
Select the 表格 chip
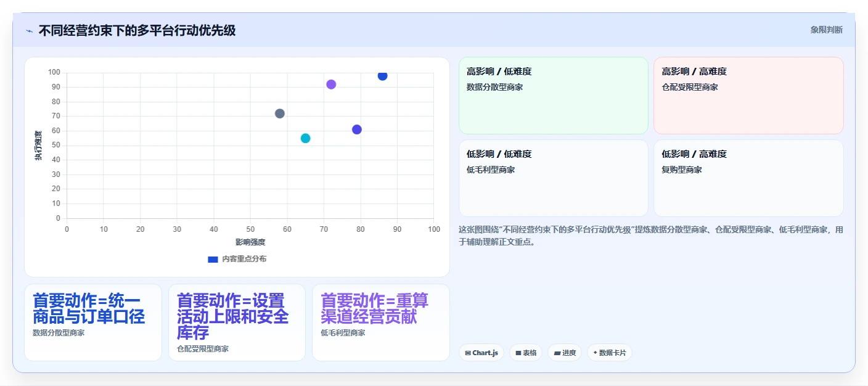point(526,353)
